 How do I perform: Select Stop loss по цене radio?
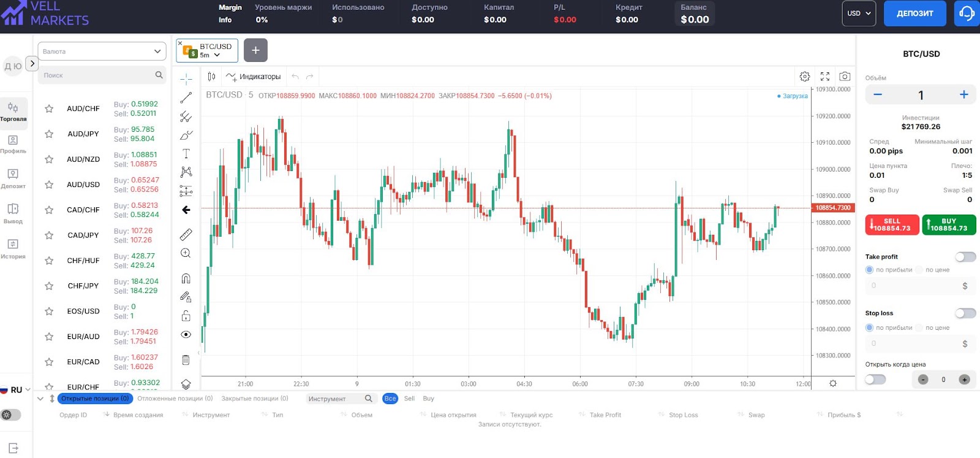[x=919, y=327]
